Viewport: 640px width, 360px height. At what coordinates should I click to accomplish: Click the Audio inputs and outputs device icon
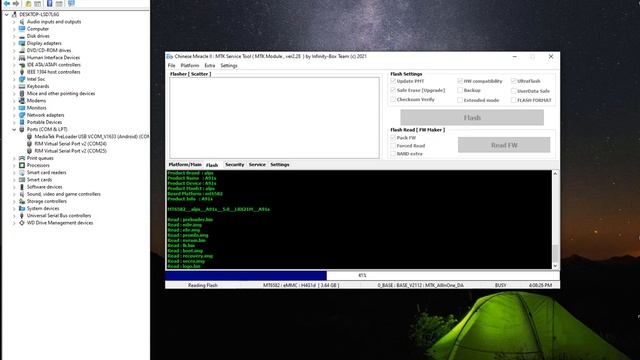point(22,22)
